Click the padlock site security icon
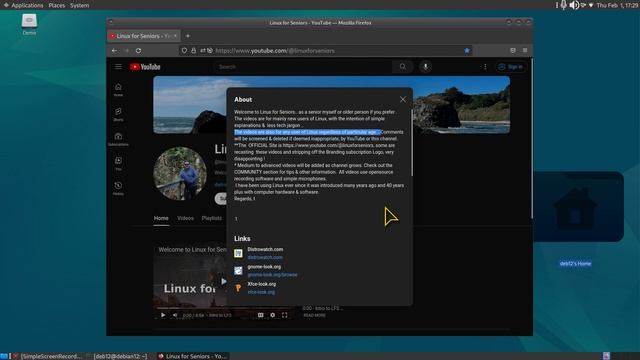640x360 pixels. click(193, 51)
